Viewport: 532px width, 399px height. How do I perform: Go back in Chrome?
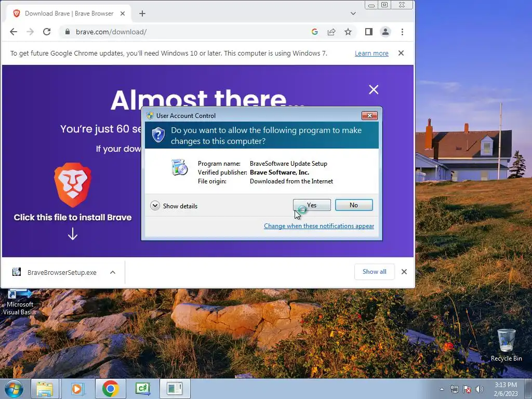[14, 32]
